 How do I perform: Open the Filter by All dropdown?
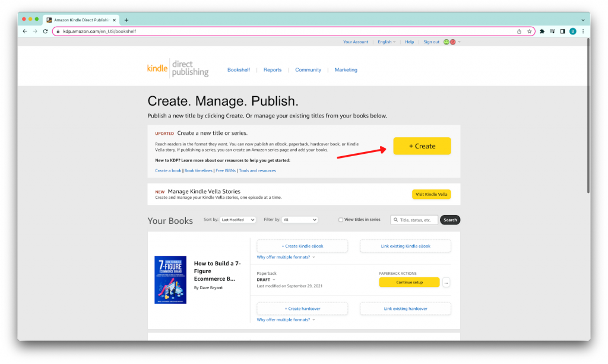299,220
